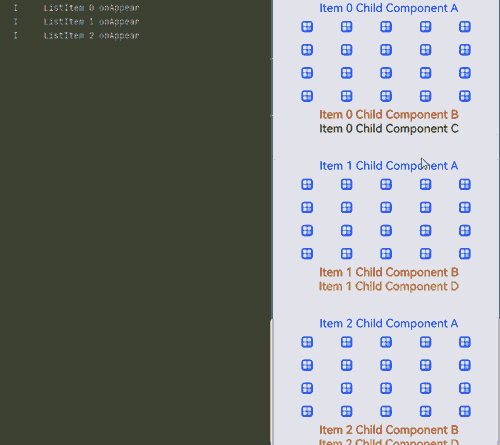Screen dimensions: 500x445
Task: Click first grid icon in Item 2's top row
Action: tap(307, 342)
